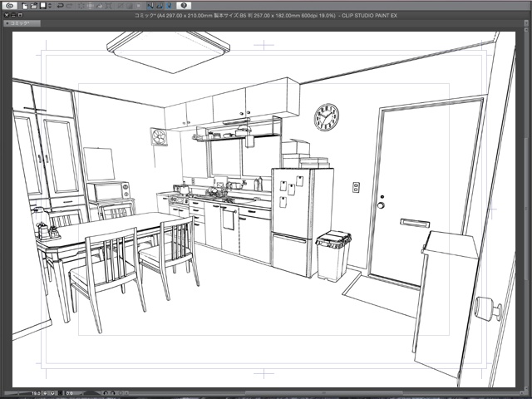Click the zoom slider in bottom bar
This screenshot has height=399, width=532.
coord(18,393)
